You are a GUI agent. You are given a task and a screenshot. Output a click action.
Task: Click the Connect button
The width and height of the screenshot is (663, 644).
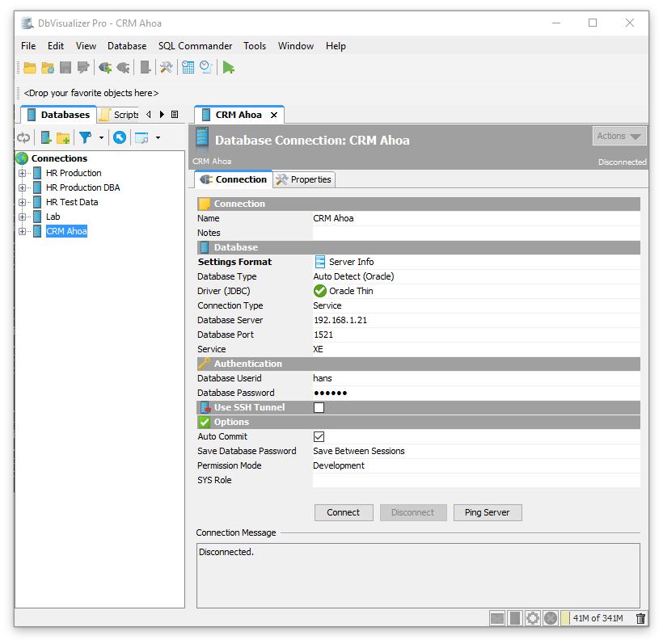point(344,512)
